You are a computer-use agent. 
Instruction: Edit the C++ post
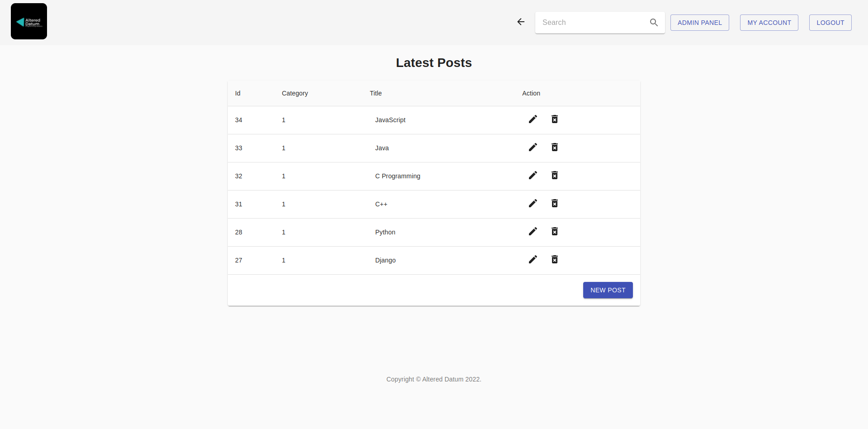tap(533, 203)
